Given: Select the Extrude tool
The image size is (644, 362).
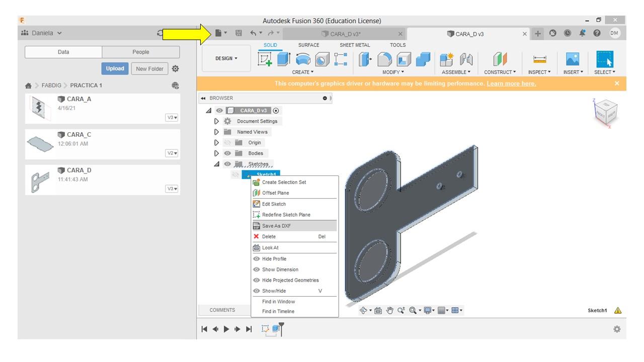Looking at the screenshot, I should (284, 59).
